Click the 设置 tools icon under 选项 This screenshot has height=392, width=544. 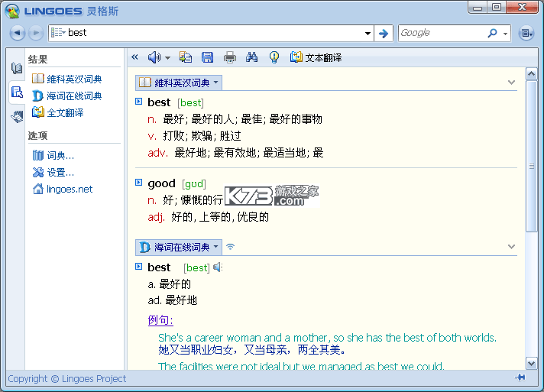point(37,172)
